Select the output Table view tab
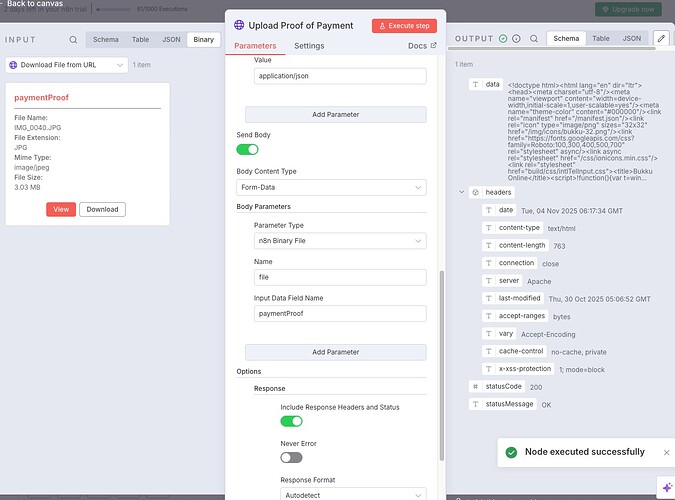This screenshot has width=675, height=500. coord(601,38)
